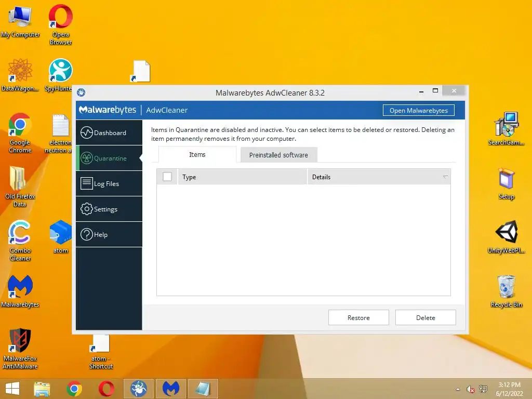This screenshot has width=532, height=399.
Task: Select the Quarantine sidebar item
Action: point(109,158)
